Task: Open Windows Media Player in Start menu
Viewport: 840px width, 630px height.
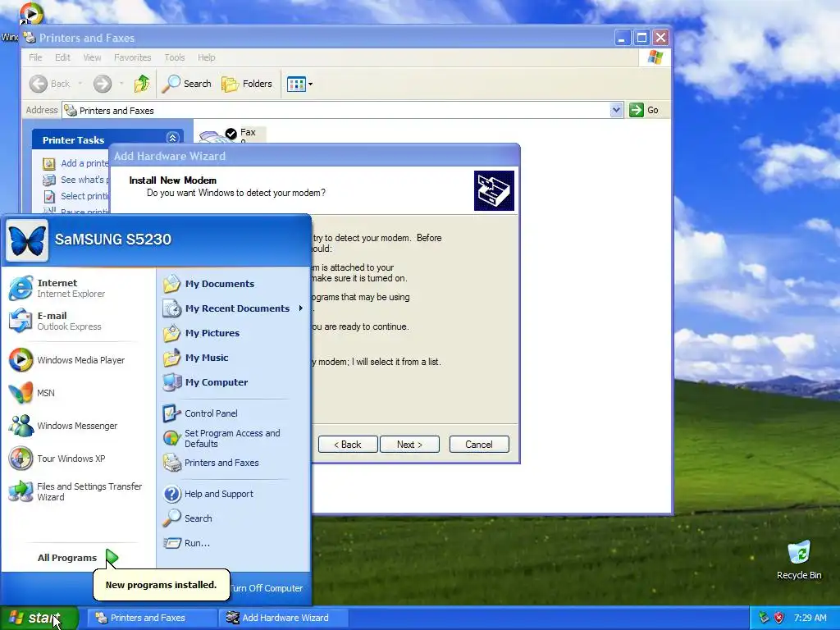Action: pyautogui.click(x=67, y=360)
